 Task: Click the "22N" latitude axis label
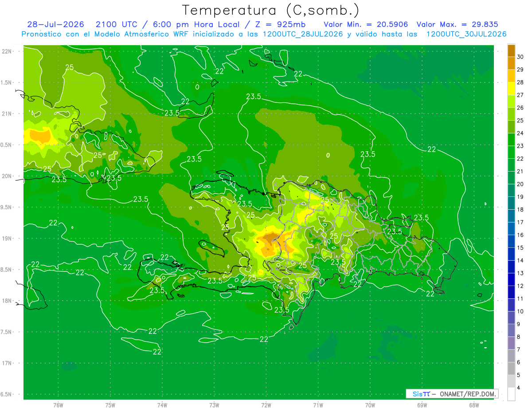8,51
